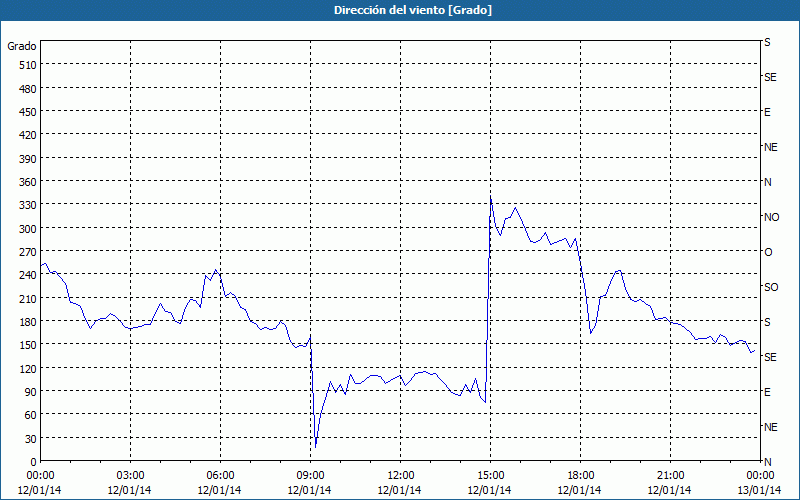Image resolution: width=800 pixels, height=500 pixels.
Task: Click the 03:00 time axis label
Action: (x=130, y=476)
